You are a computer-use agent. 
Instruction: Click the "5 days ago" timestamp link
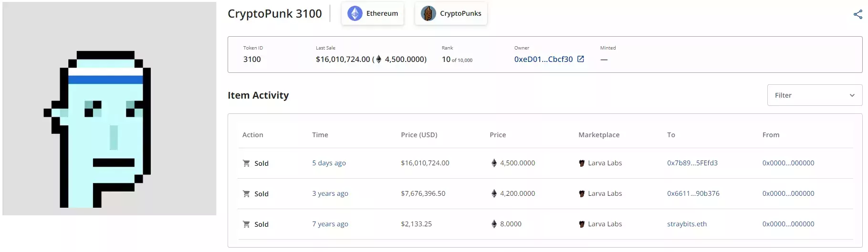click(x=329, y=163)
